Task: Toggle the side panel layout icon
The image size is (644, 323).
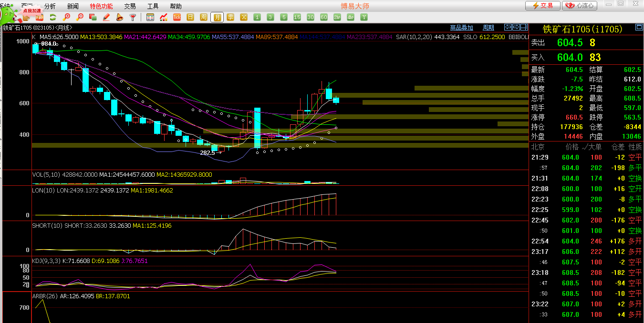Action: [524, 27]
